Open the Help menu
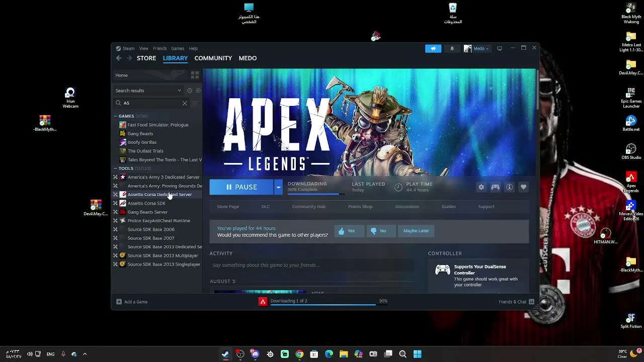The width and height of the screenshot is (644, 362). click(x=193, y=48)
